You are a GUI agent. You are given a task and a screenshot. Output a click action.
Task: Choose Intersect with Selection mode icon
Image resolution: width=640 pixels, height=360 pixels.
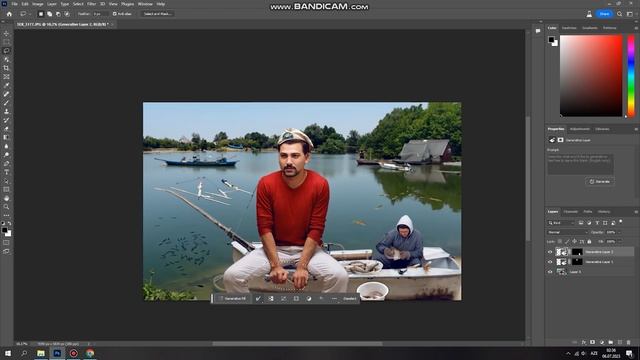coord(67,14)
